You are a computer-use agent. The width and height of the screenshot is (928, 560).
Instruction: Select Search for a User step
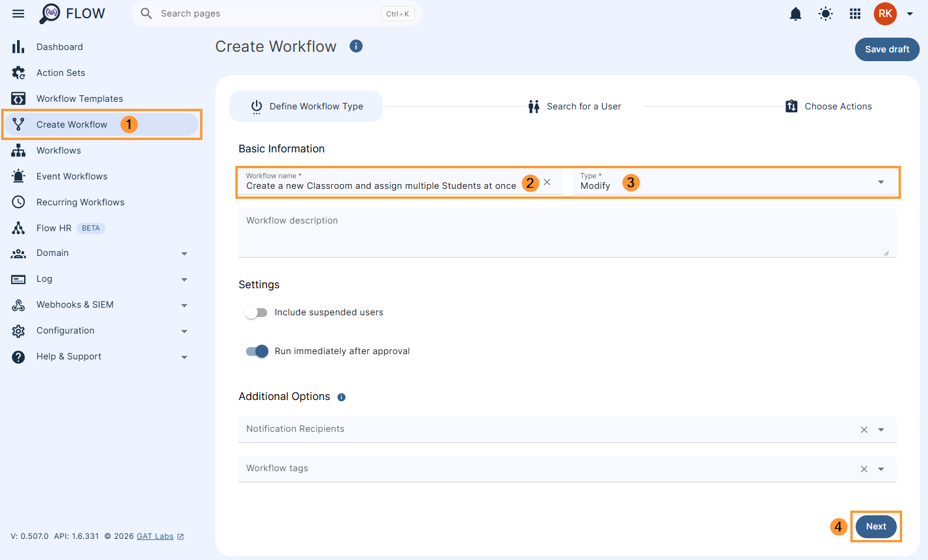[574, 106]
